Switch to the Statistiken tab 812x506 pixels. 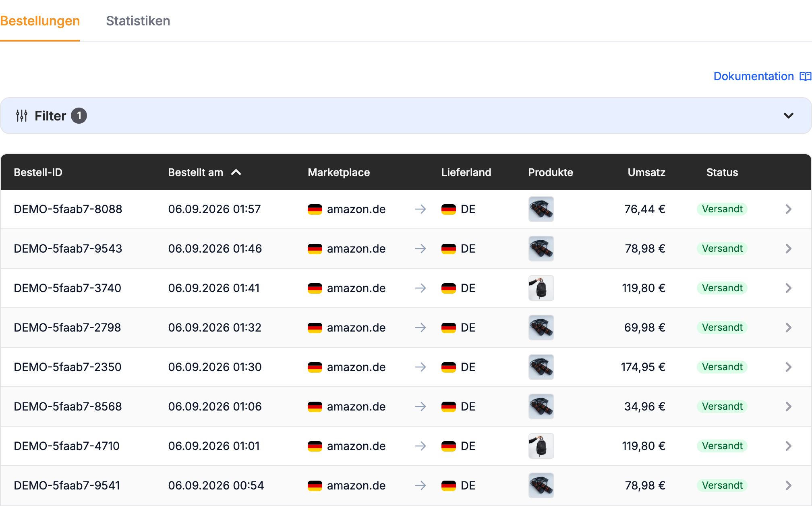138,21
